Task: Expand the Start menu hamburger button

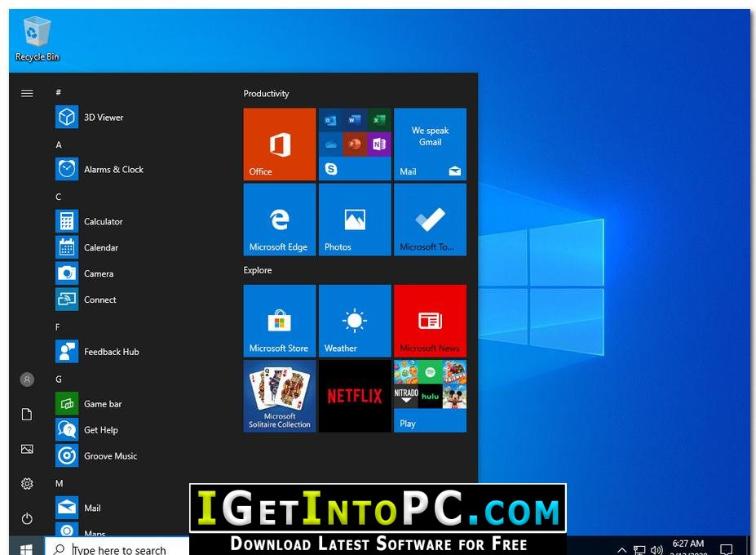Action: [27, 93]
